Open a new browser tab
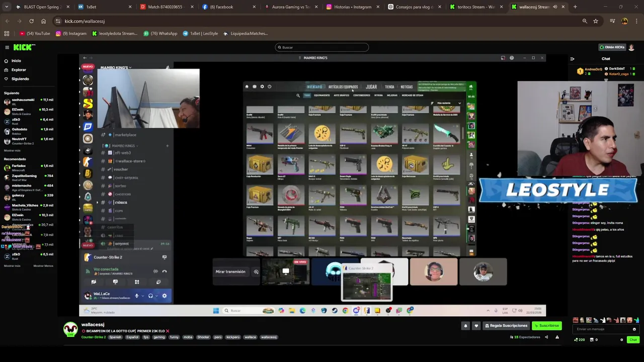Screen dimensions: 644x362 pos(575,7)
